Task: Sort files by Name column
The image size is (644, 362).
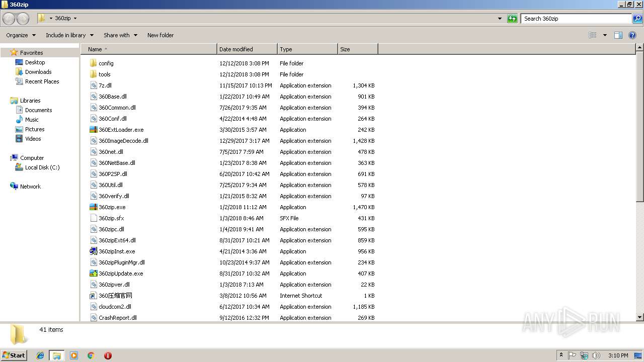Action: pos(149,49)
